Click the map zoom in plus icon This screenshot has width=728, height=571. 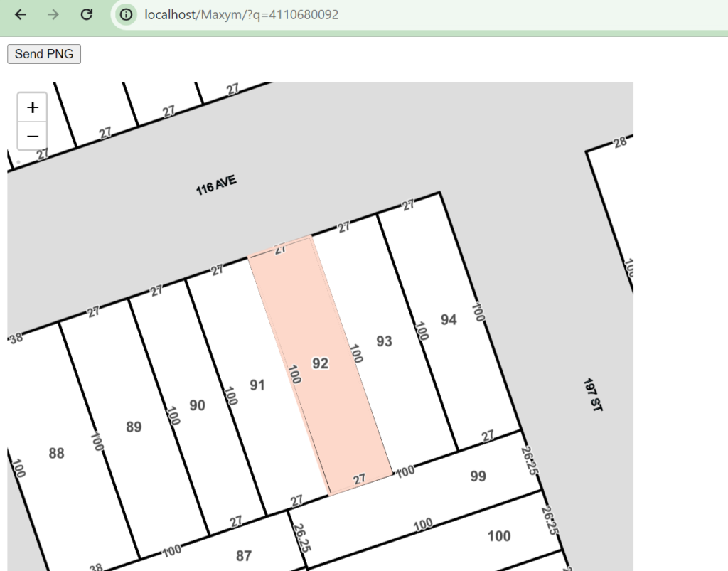click(x=32, y=107)
